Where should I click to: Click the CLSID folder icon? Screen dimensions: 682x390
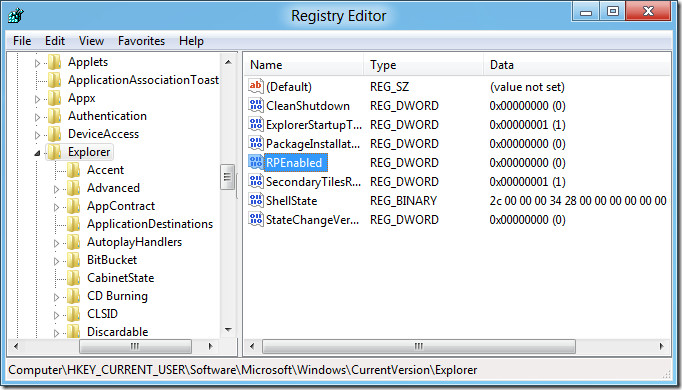pos(74,314)
